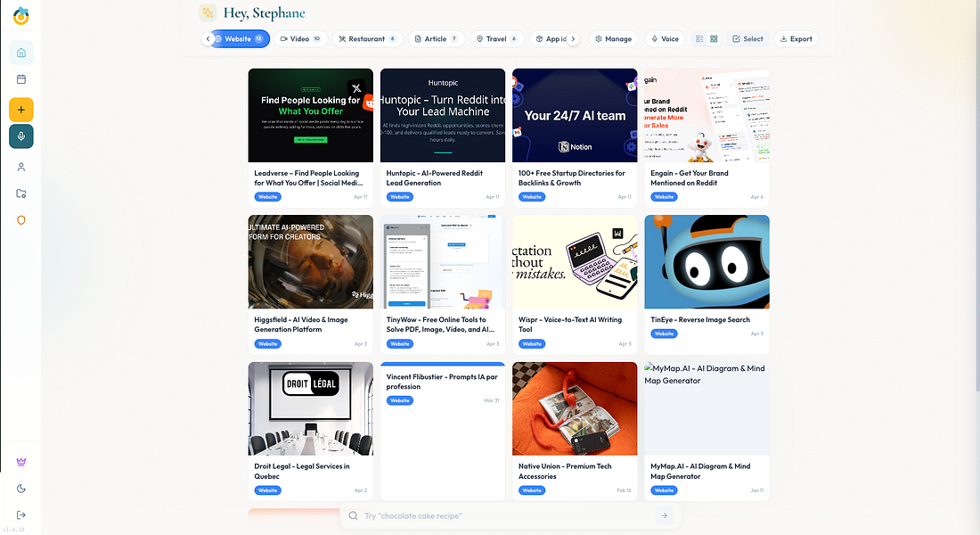Click the page vertical scrollbar
Image resolution: width=980 pixels, height=535 pixels.
976,196
